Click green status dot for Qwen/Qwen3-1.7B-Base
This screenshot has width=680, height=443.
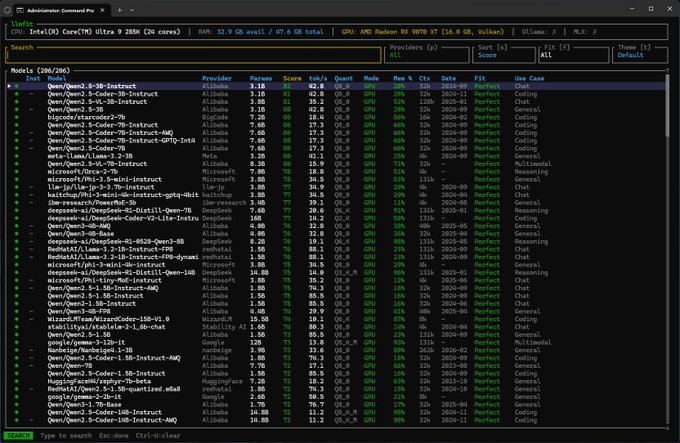coord(17,404)
